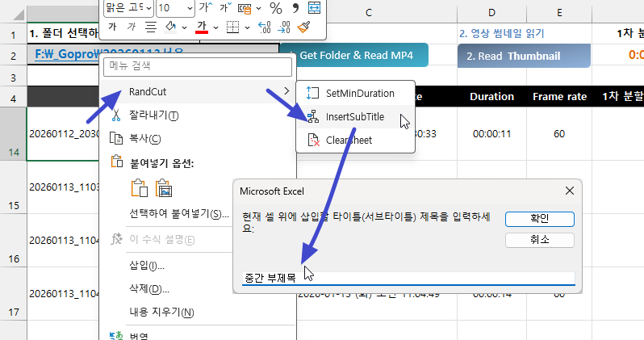Image resolution: width=644 pixels, height=340 pixels.
Task: Click the InsertSubTitle hierarchy icon
Action: pyautogui.click(x=313, y=117)
